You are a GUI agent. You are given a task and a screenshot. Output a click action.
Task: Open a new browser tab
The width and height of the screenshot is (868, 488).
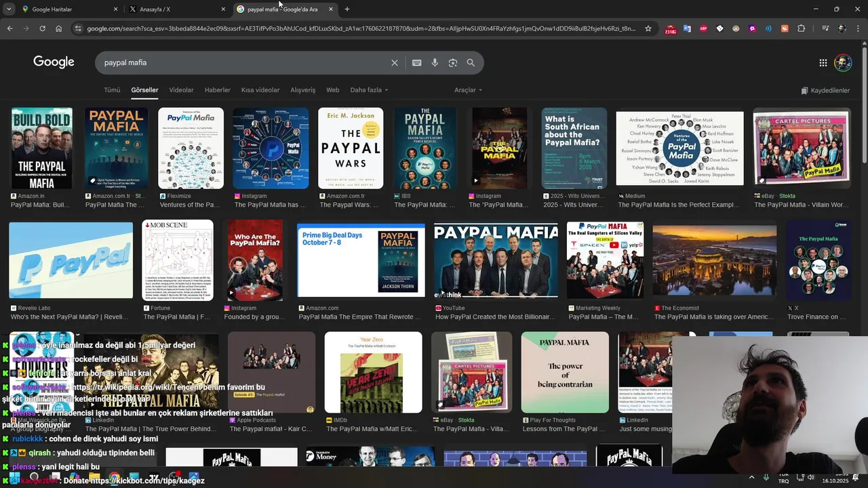tap(347, 9)
